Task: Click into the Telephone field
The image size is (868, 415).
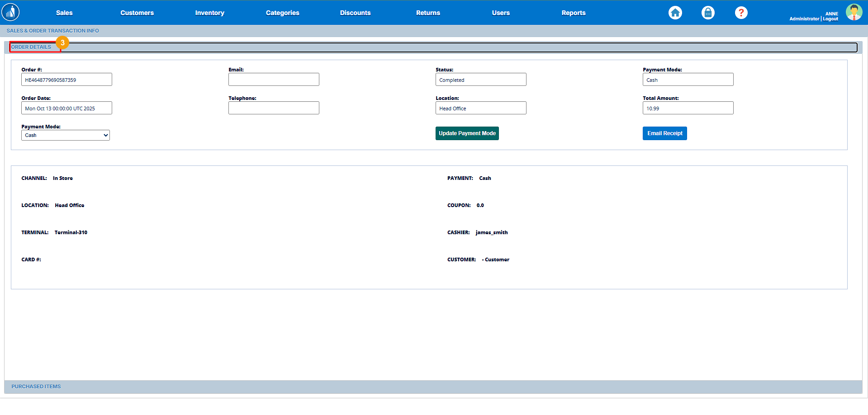Action: coord(274,108)
